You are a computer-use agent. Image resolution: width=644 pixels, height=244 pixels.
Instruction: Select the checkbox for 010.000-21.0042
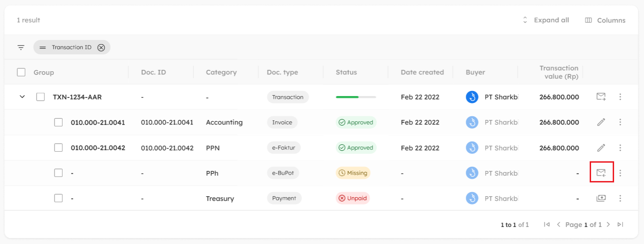pos(58,148)
